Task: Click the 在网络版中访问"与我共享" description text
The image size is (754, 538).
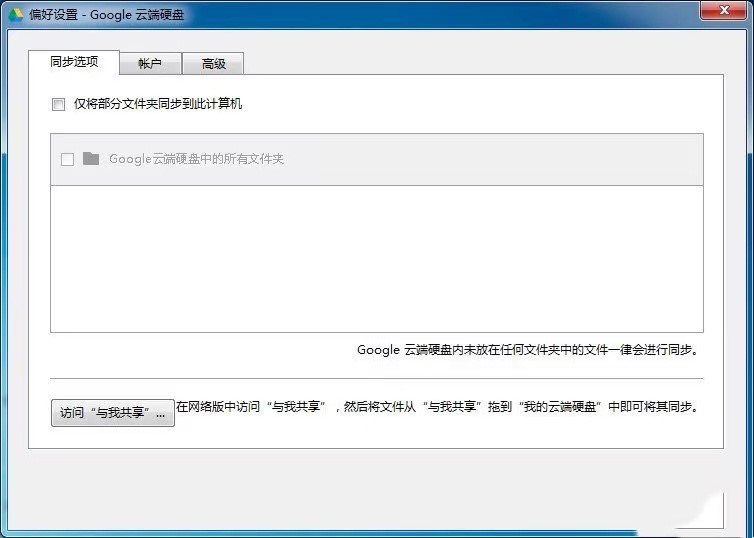Action: (x=437, y=407)
